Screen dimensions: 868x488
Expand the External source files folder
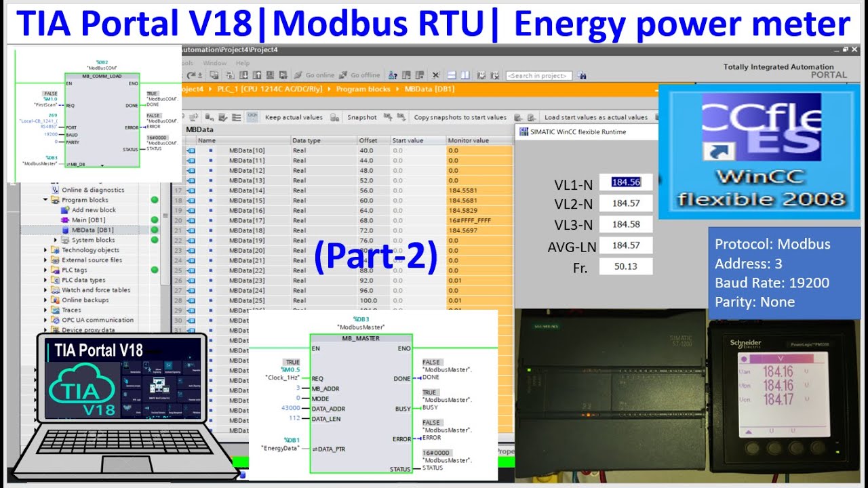(x=46, y=260)
